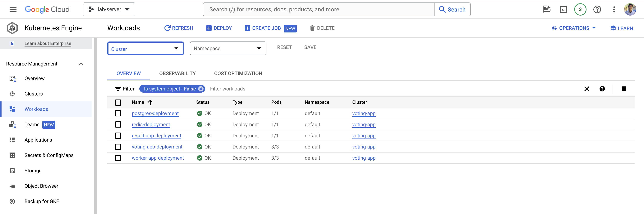Open the main hamburger navigation menu

pos(13,10)
